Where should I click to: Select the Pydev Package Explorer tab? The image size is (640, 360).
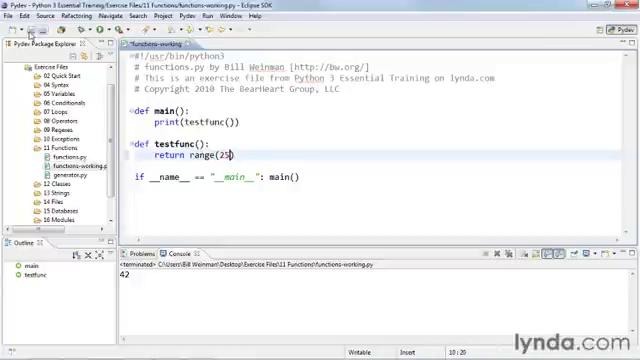coord(44,44)
